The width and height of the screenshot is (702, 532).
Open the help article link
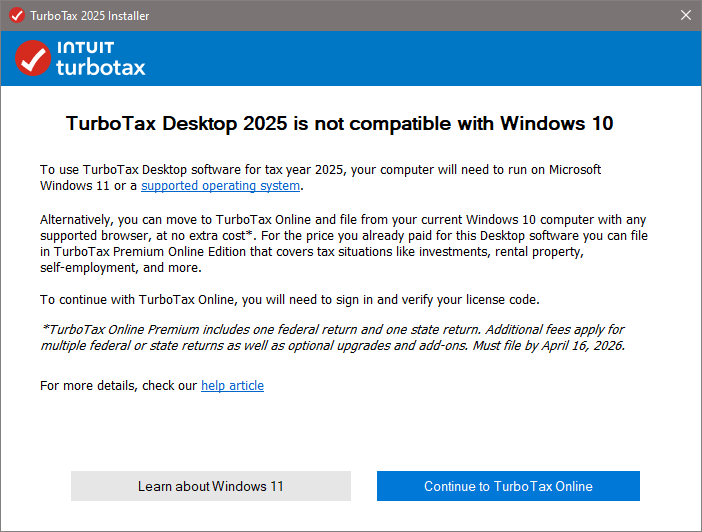click(232, 385)
